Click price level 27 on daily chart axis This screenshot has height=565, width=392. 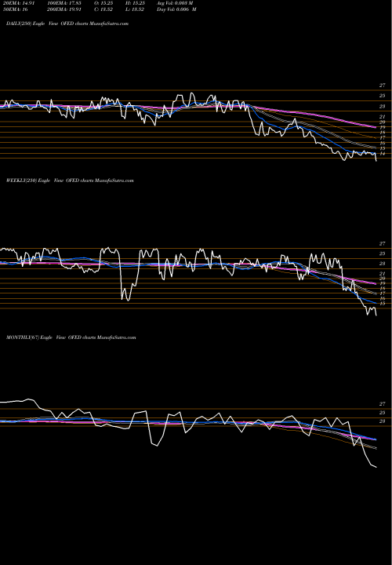[x=383, y=86]
